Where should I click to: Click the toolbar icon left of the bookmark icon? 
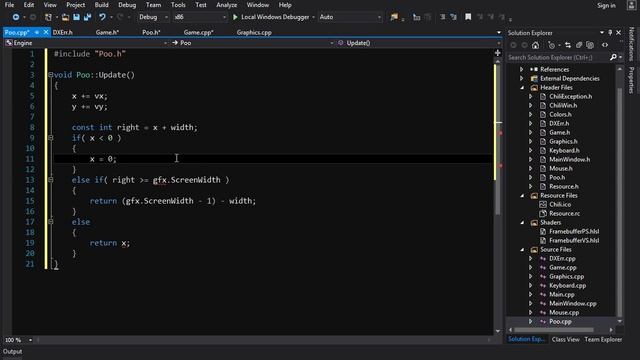(453, 17)
